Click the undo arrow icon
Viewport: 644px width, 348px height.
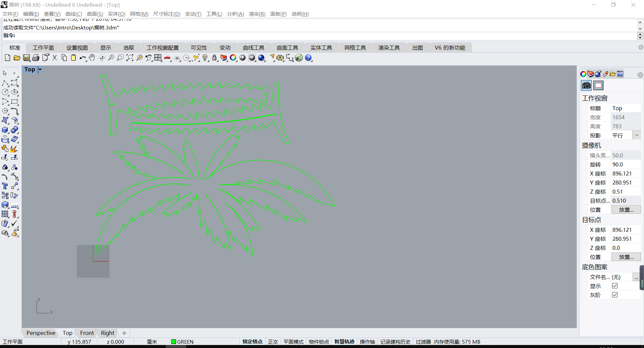(x=83, y=58)
